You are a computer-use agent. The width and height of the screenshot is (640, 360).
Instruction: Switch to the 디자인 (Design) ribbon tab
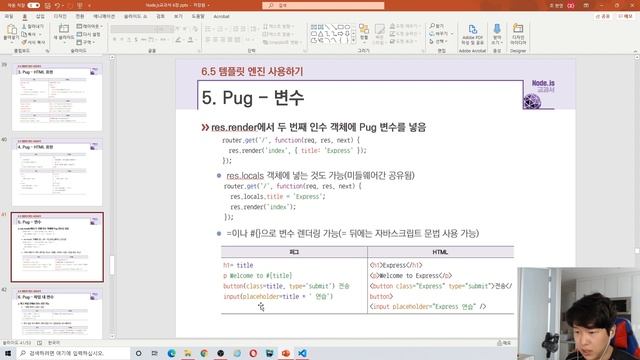[x=60, y=16]
